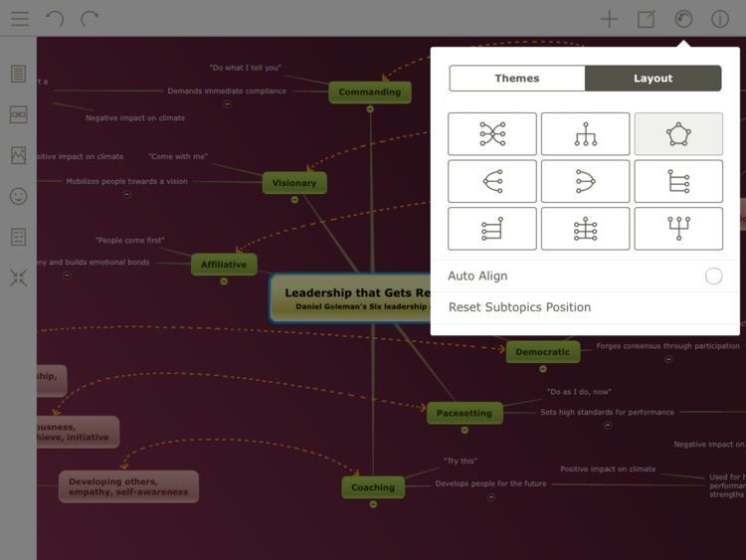
Task: Collapse all via arrows-inward sidebar icon
Action: pyautogui.click(x=19, y=278)
